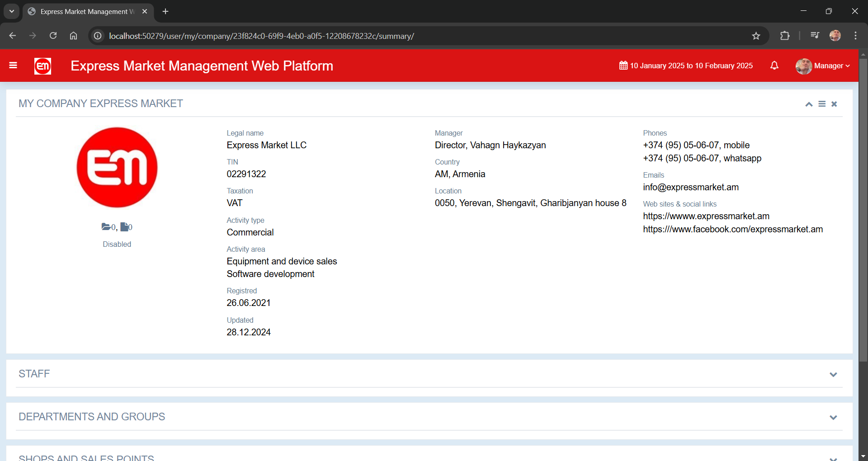Click the large company logo image
Screen dimensions: 868x461
click(x=117, y=167)
